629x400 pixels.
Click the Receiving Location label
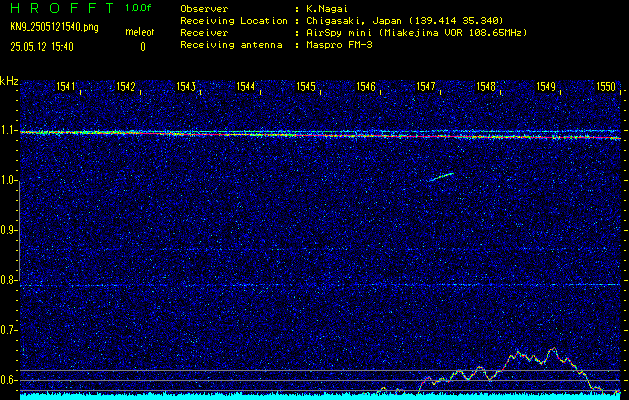pos(234,20)
